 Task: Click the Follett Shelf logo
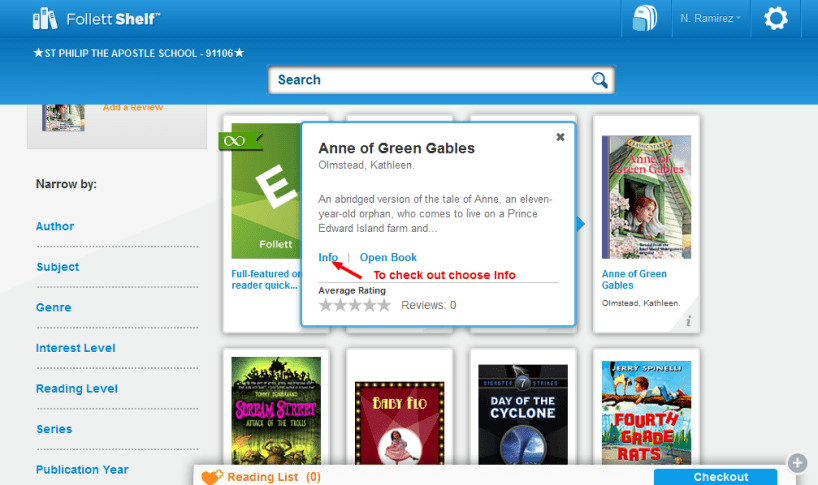coord(97,19)
